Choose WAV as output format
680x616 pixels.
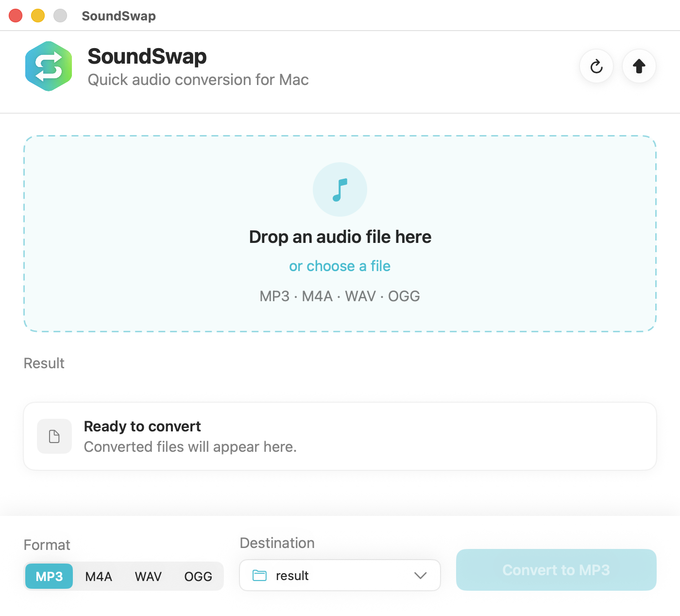click(x=148, y=576)
